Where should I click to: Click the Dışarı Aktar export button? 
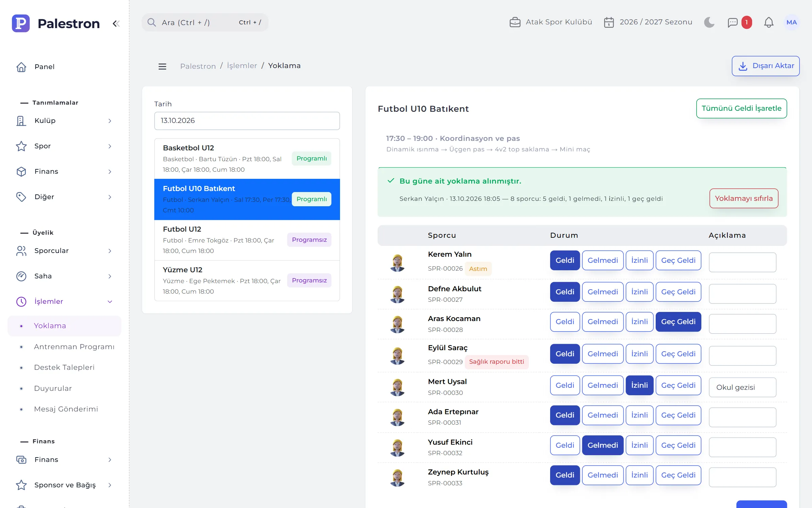766,66
